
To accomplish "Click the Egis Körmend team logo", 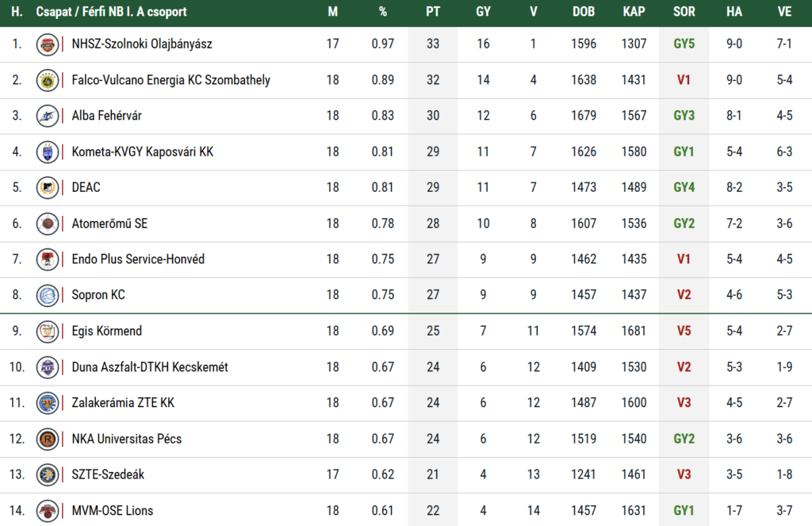I will (48, 331).
